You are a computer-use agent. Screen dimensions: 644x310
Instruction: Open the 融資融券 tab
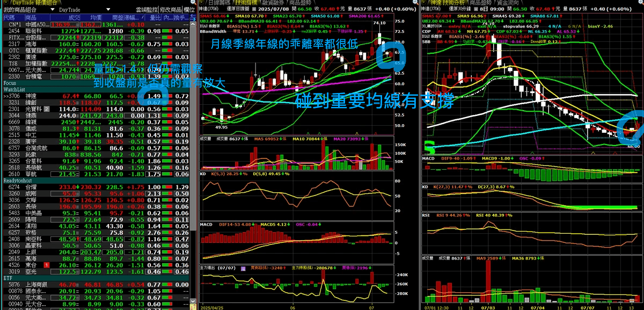(x=274, y=3)
